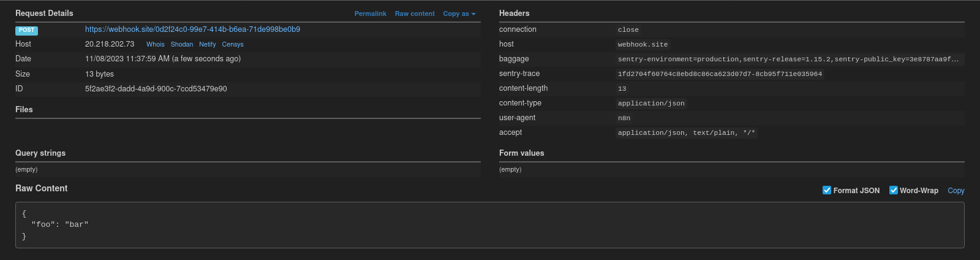Click the content-type application/json value
The width and height of the screenshot is (980, 260).
click(x=651, y=104)
